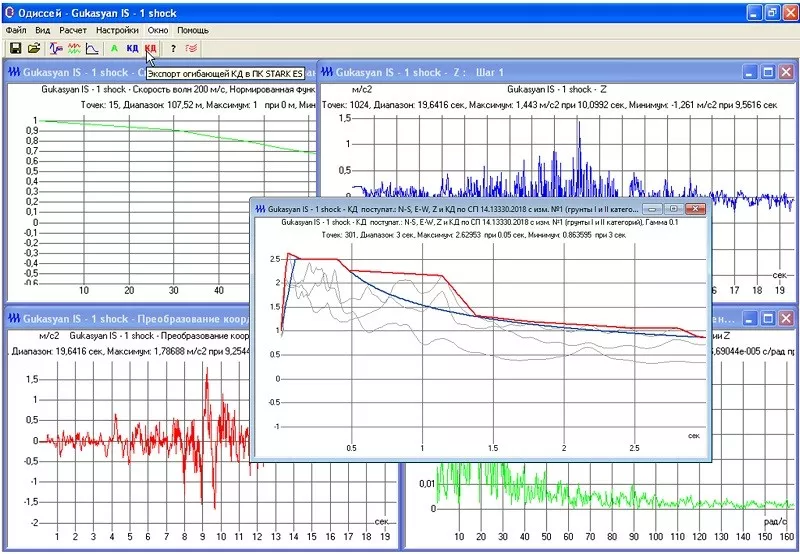Open the Окно menu
This screenshot has height=554, width=800.
point(158,31)
